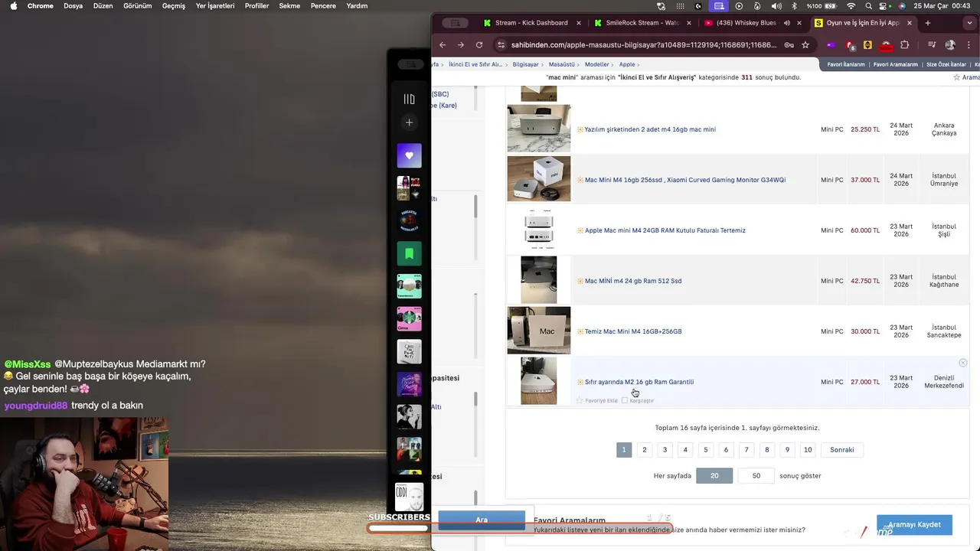This screenshot has width=980, height=551.
Task: Switch to Whiskey Blues YouTube tab
Action: [746, 23]
